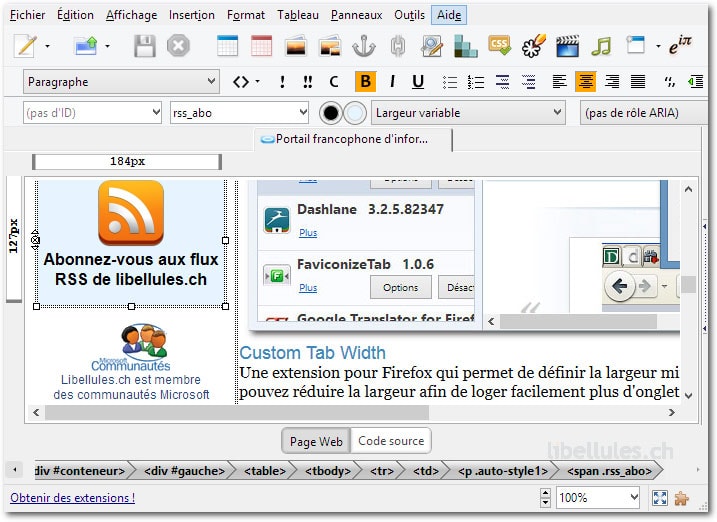Open the Fichier menu
This screenshot has height=522, width=717.
(27, 15)
